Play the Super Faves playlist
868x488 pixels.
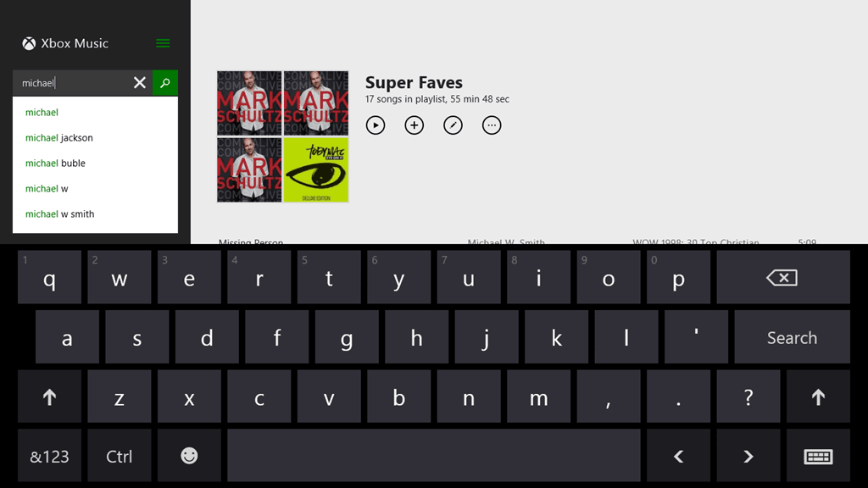pos(376,125)
